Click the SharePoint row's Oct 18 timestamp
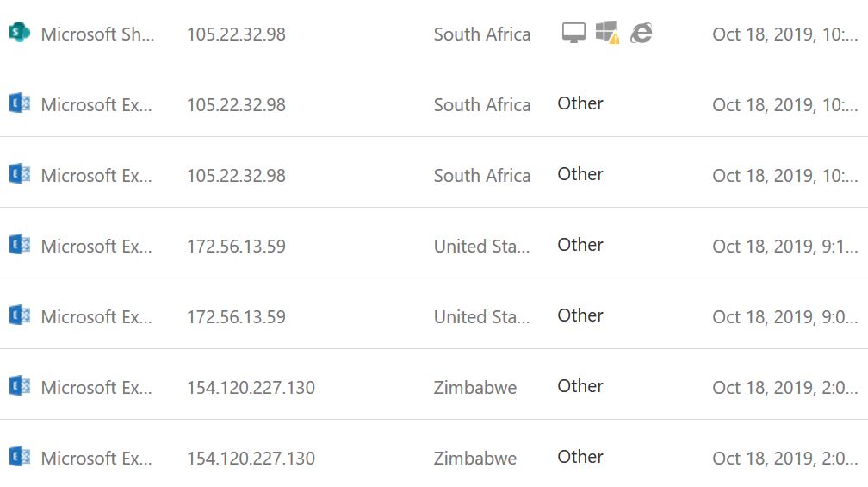Viewport: 868px width, 487px height. click(784, 34)
